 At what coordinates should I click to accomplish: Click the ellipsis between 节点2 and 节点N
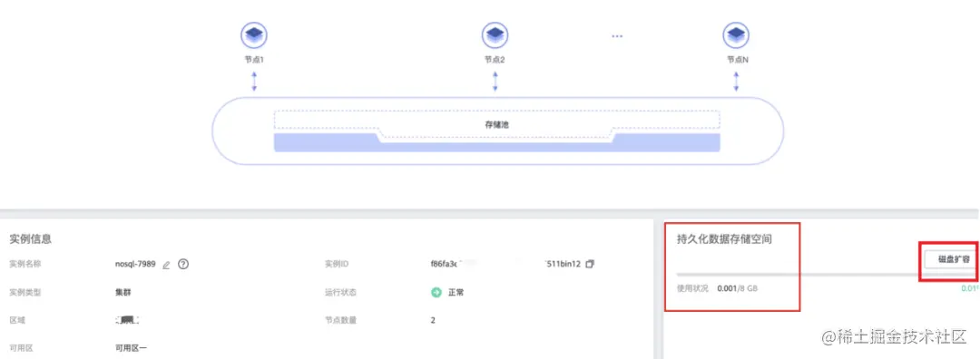[617, 37]
